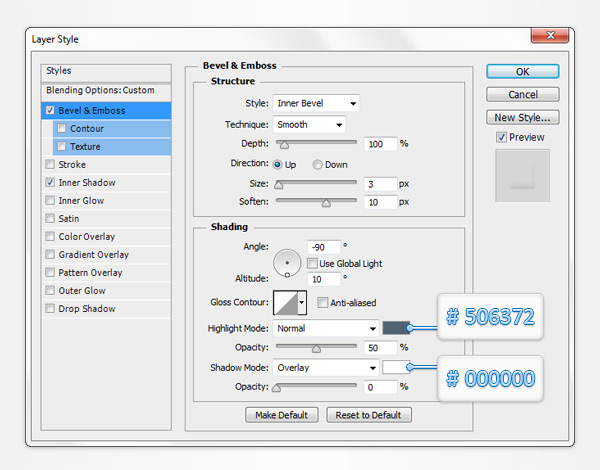Screen dimensions: 600x470
Task: Toggle the Use Global Light checkbox
Action: point(312,263)
